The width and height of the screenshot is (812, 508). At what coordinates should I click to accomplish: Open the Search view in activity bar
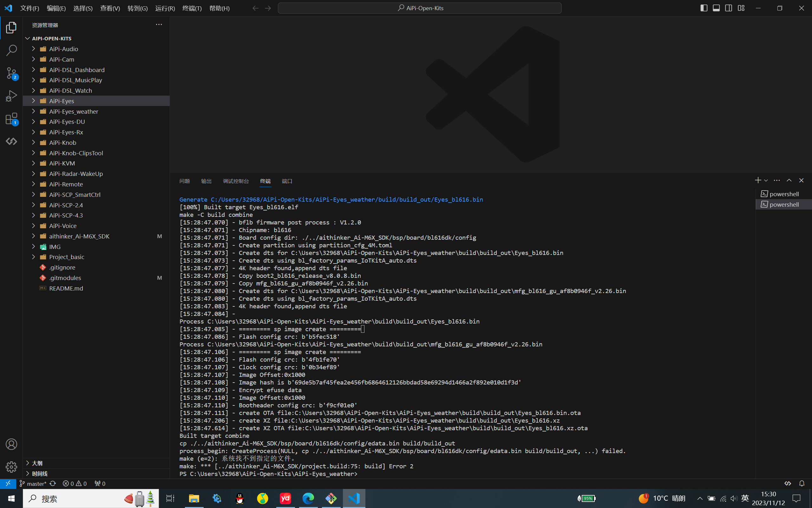point(11,50)
